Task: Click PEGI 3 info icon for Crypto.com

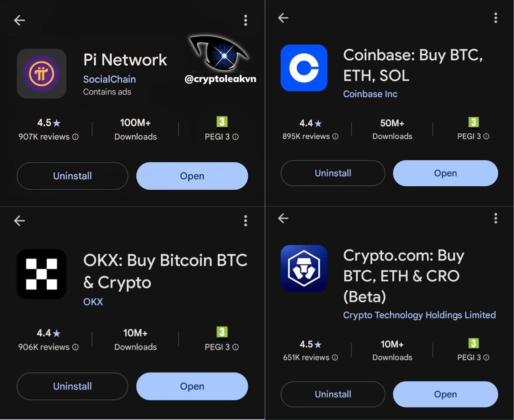Action: (486, 358)
